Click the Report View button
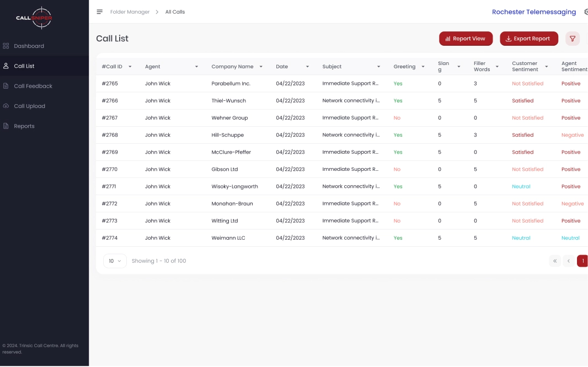 click(466, 39)
